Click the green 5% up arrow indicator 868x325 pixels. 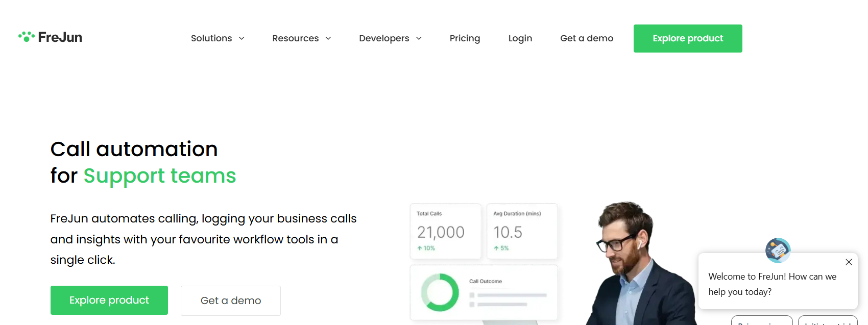click(501, 248)
